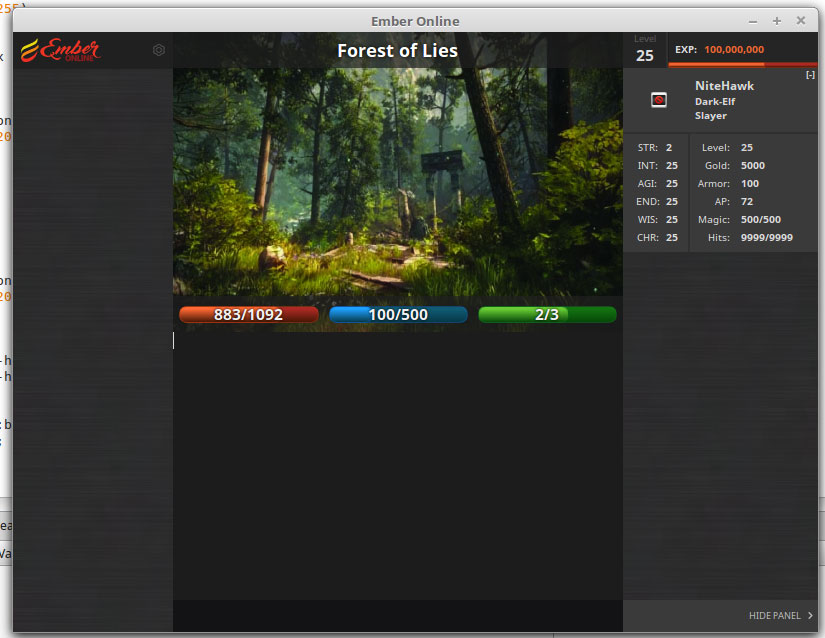The width and height of the screenshot is (825, 638).
Task: Click NiteHawk's character avatar icon
Action: pos(659,100)
